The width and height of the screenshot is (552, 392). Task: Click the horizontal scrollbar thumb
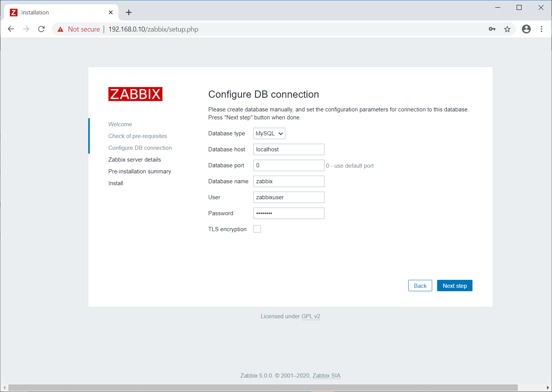(263, 387)
